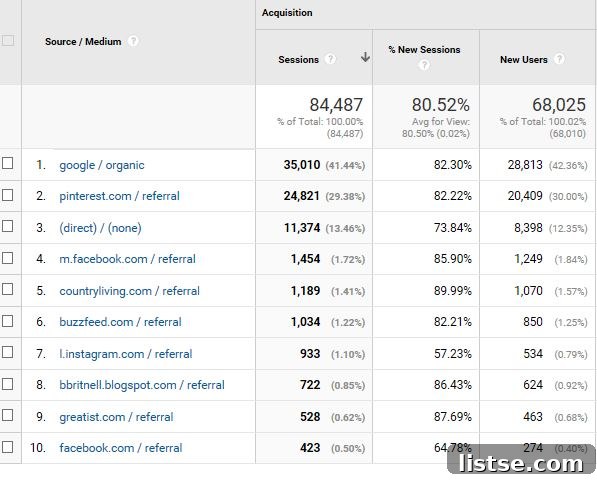Check the bbritnell.blogspot.com row checkbox

pyautogui.click(x=8, y=384)
